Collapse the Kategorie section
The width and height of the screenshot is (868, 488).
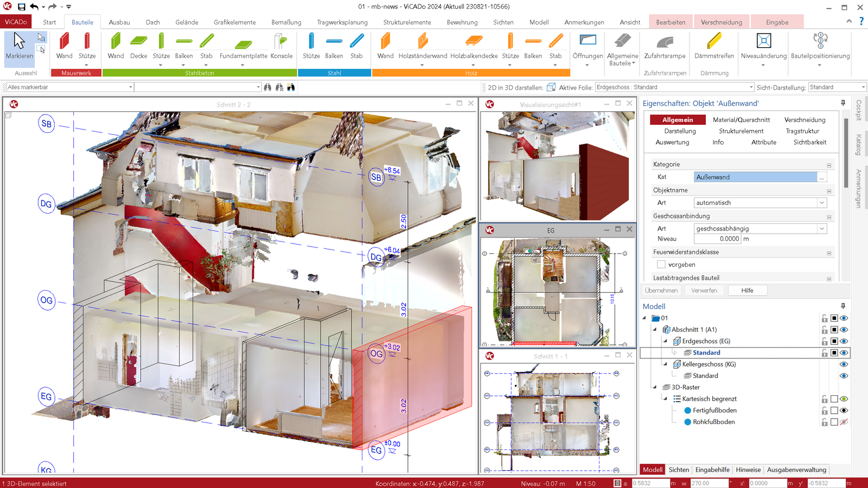(x=829, y=165)
